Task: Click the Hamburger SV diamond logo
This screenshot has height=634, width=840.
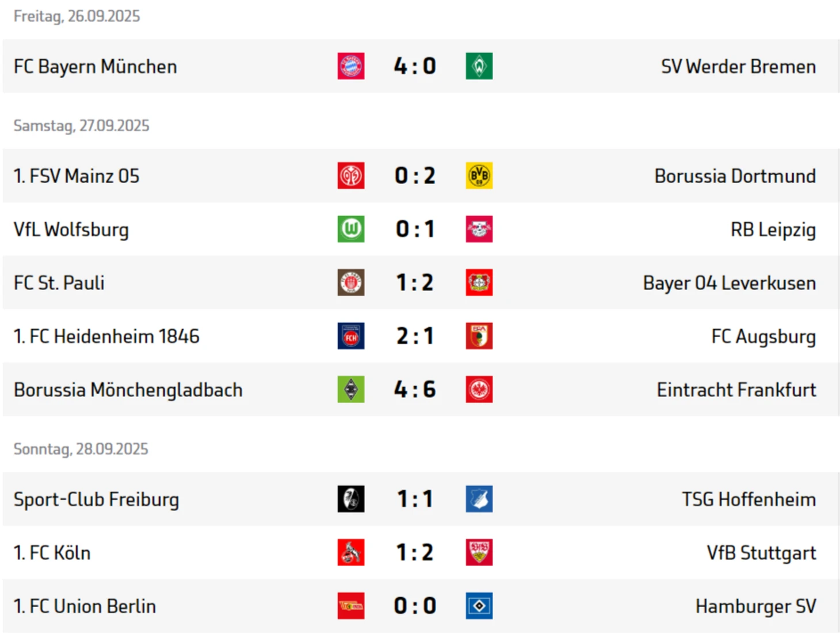Action: coord(479,606)
